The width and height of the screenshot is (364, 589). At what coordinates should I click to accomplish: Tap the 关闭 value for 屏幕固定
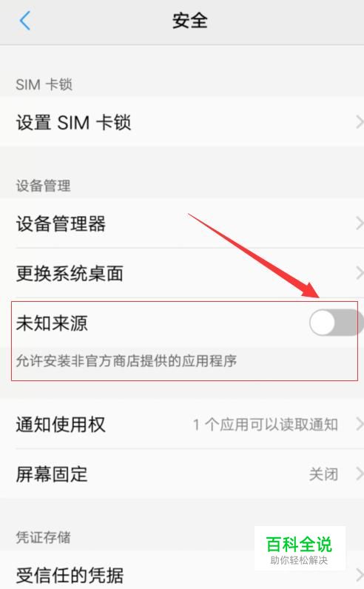click(323, 474)
